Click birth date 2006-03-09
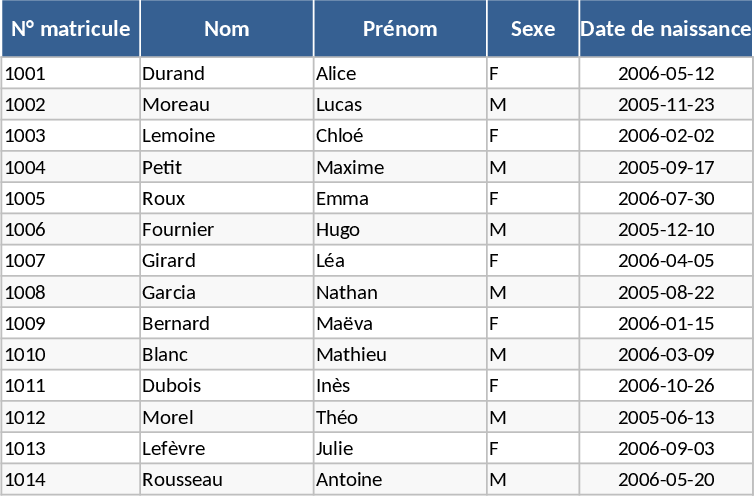The height and width of the screenshot is (496, 754). (x=666, y=355)
